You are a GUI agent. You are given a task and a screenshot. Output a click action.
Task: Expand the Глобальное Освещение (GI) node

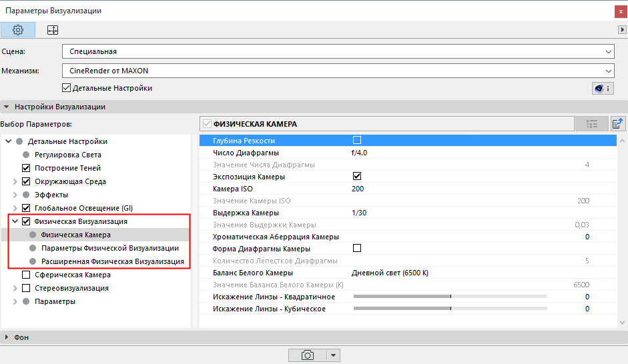(15, 208)
